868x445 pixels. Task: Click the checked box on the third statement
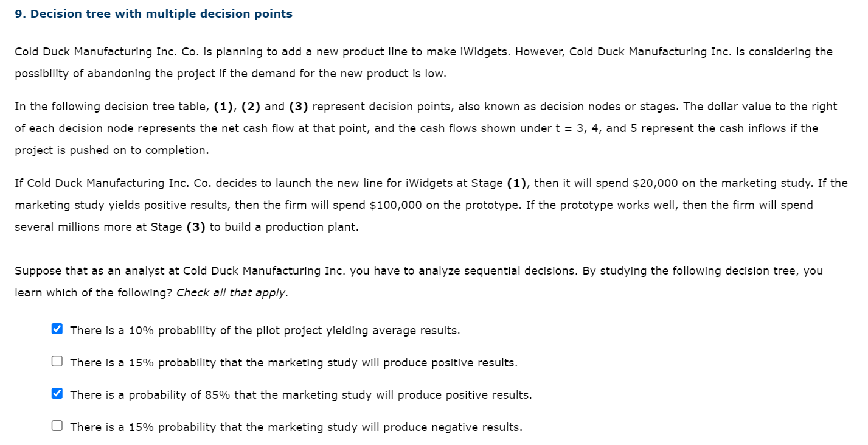[x=57, y=393]
